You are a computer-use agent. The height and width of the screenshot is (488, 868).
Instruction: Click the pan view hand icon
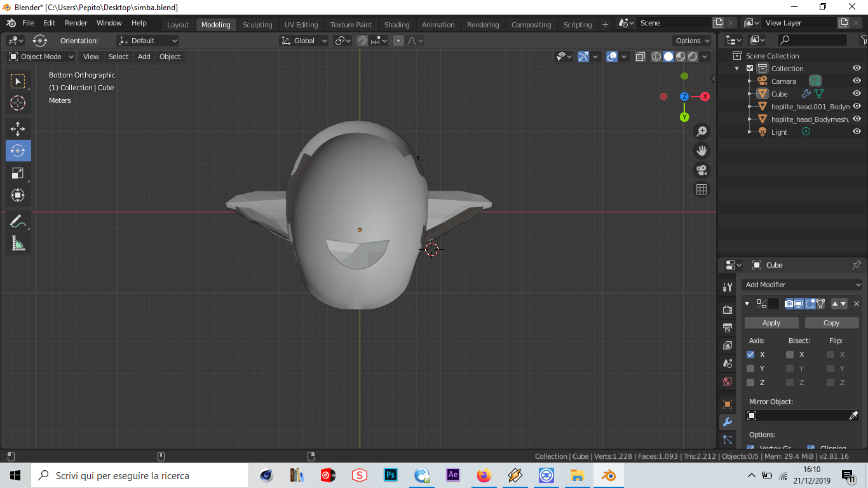[702, 151]
